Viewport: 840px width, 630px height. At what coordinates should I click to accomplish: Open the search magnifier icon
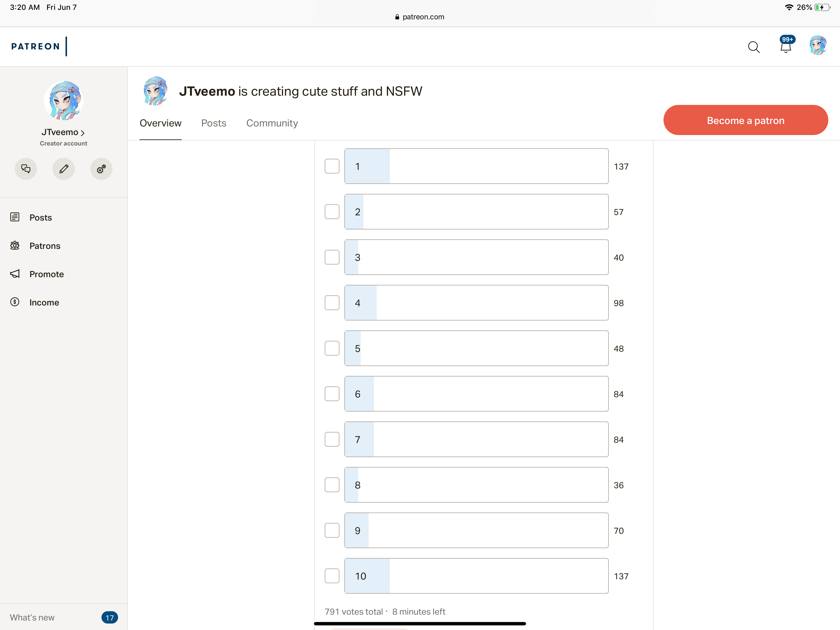coord(753,47)
